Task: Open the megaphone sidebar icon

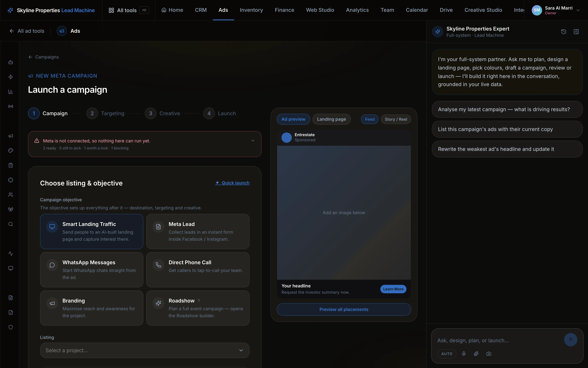Action: pos(11,136)
